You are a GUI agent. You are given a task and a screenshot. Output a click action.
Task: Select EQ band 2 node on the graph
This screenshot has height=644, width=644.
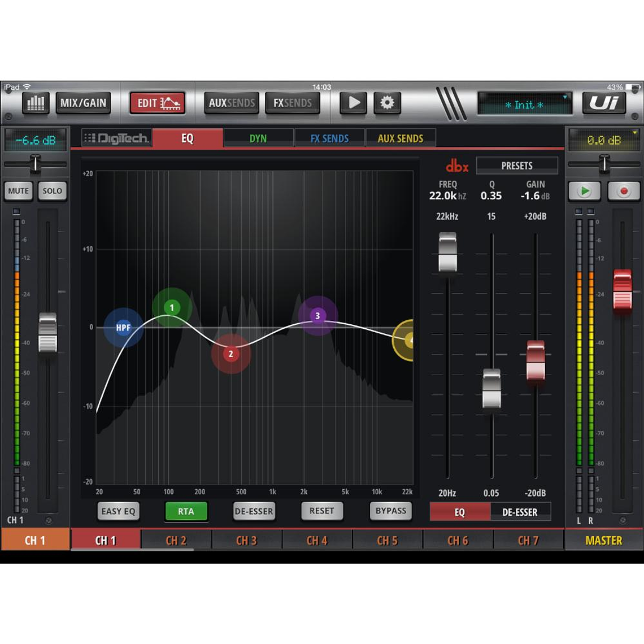pyautogui.click(x=230, y=353)
